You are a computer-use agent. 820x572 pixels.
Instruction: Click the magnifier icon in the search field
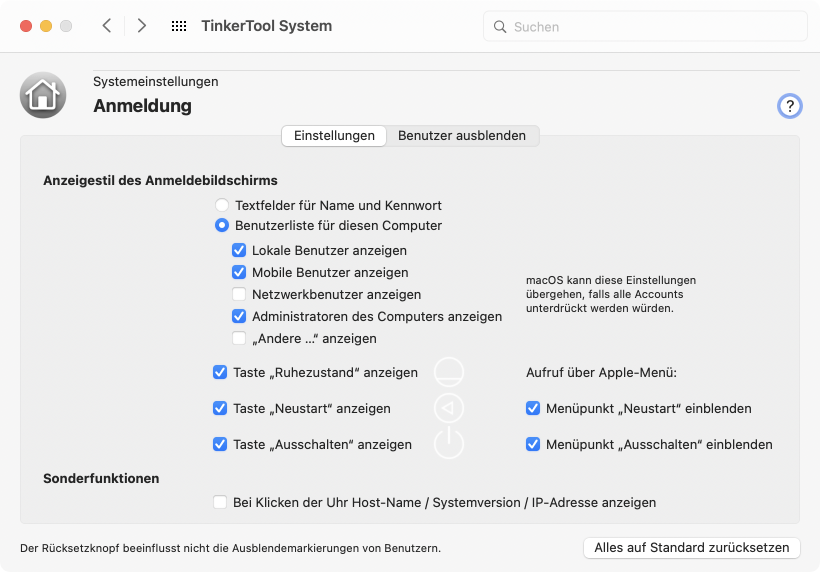coord(500,27)
